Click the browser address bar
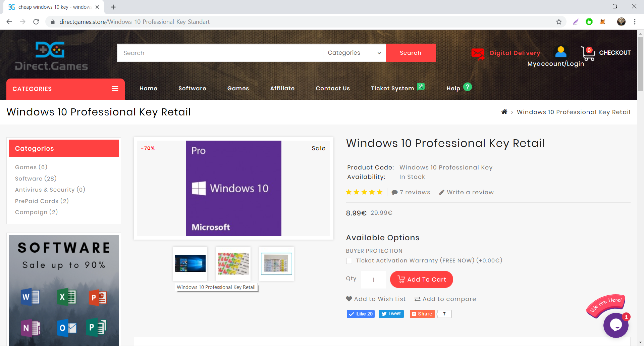Viewport: 644px width, 346px height. click(302, 22)
